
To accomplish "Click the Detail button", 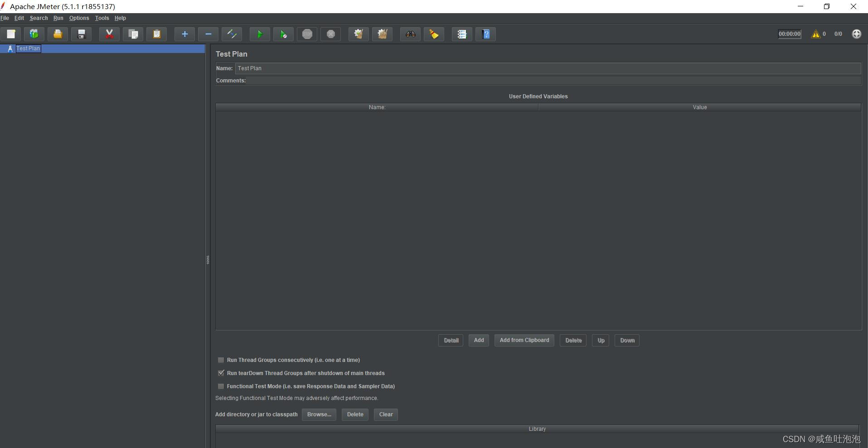I will click(x=451, y=341).
